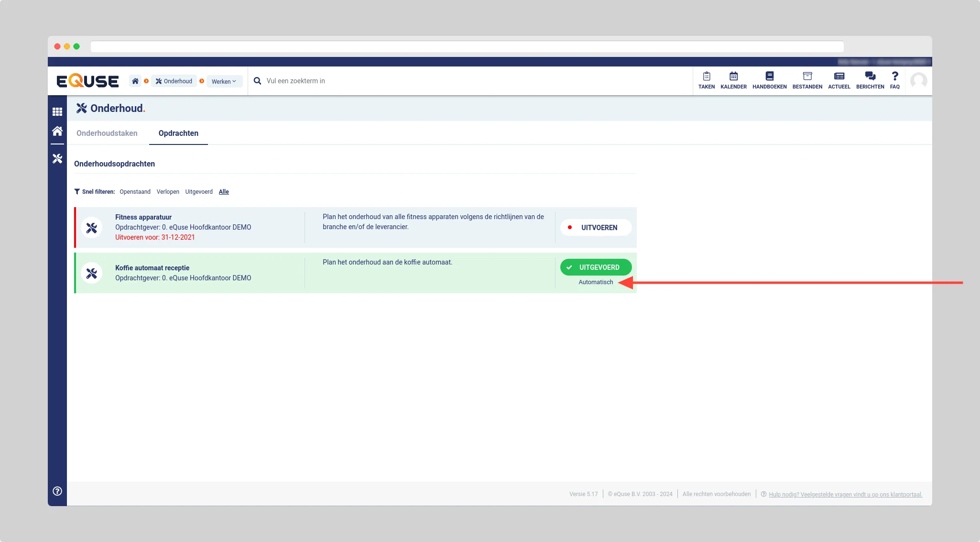Image resolution: width=980 pixels, height=542 pixels.
Task: Click the home breadcrumb icon
Action: coord(135,81)
